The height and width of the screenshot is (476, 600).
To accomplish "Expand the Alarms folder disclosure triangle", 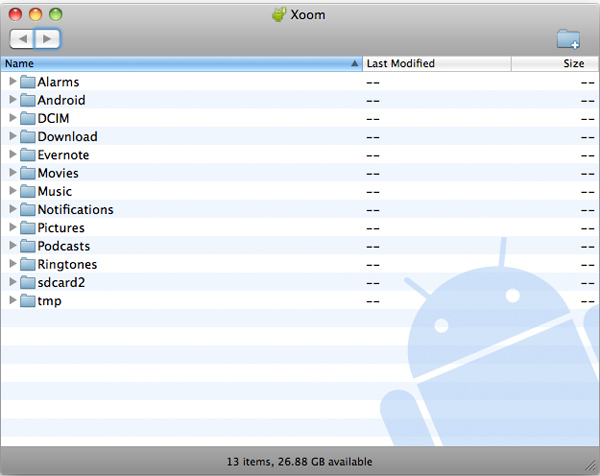I will tap(13, 81).
